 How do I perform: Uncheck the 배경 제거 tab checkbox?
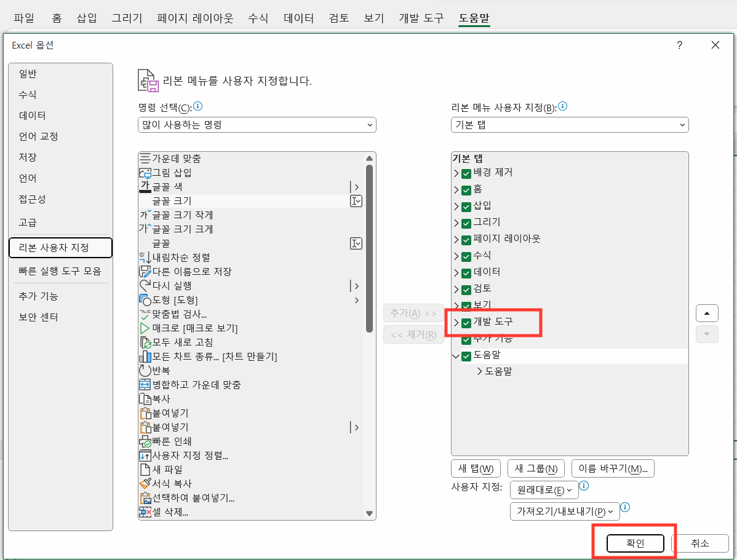[466, 174]
